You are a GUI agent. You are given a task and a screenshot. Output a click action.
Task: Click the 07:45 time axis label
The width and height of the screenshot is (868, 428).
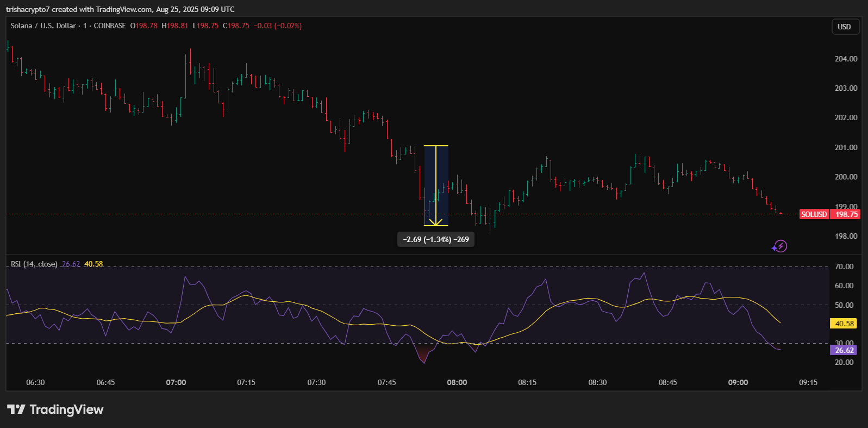(387, 382)
